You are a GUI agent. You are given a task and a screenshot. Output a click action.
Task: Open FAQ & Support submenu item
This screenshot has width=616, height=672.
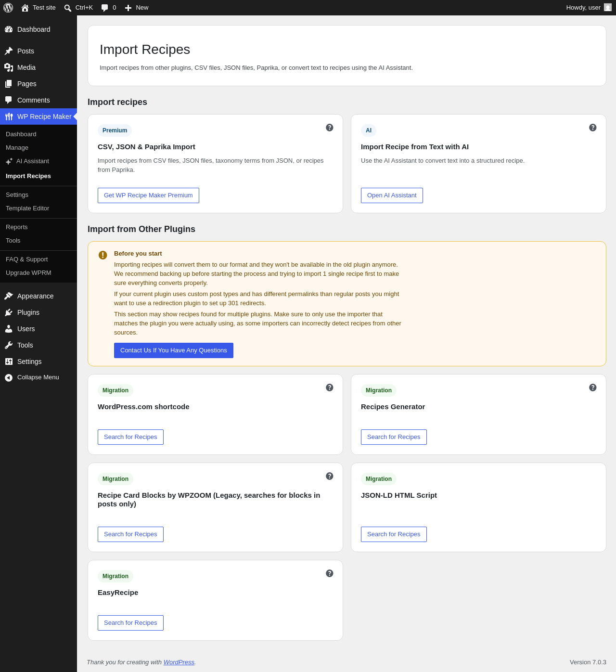click(38, 259)
